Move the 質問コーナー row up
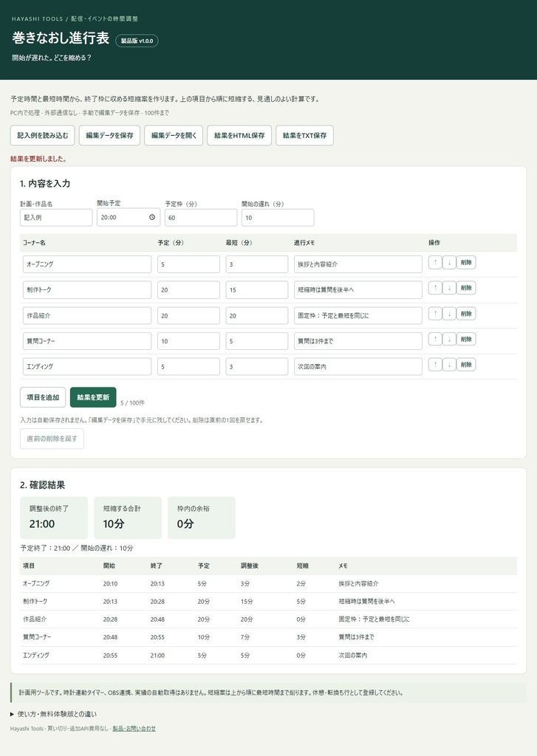 [x=435, y=339]
